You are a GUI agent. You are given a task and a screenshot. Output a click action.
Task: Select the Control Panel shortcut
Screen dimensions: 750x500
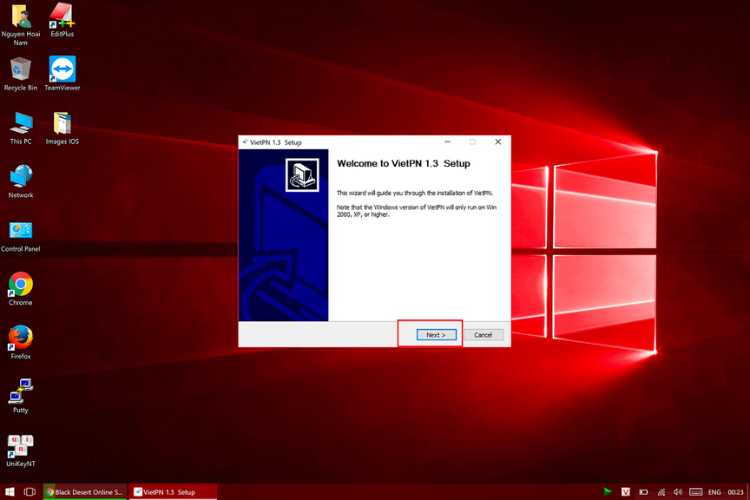point(21,235)
